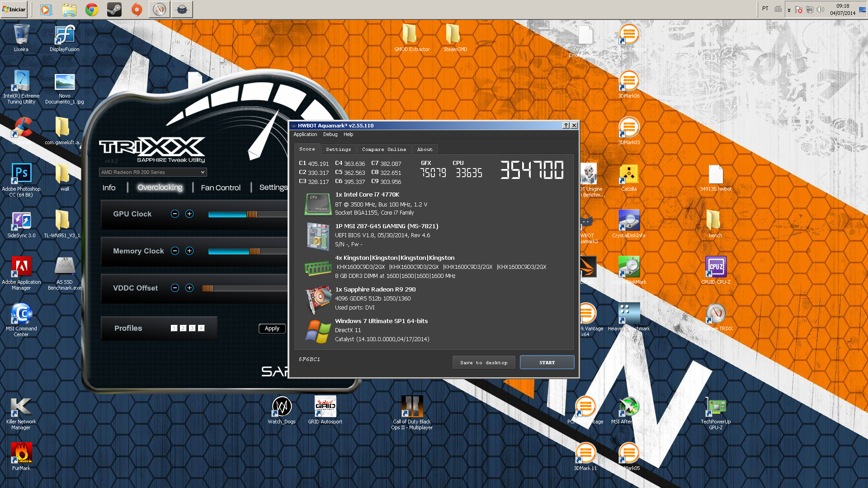Open Aquamark Application menu
Viewport: 868px width, 488px height.
305,134
